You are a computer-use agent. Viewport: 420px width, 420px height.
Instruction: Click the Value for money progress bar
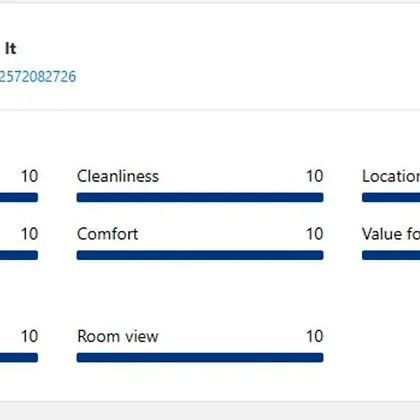click(x=391, y=255)
